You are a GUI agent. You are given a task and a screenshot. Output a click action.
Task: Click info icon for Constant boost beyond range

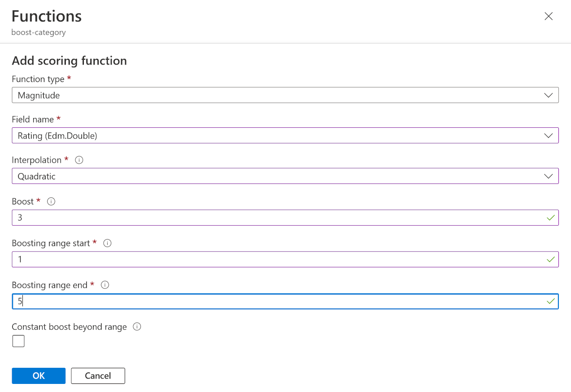pos(137,327)
